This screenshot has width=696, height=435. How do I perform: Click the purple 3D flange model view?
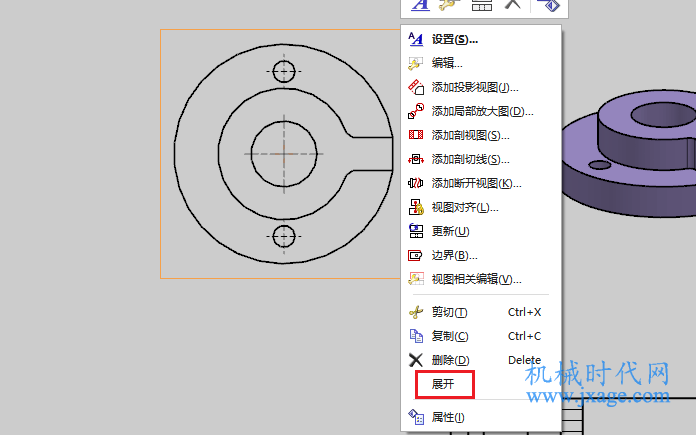(629, 153)
